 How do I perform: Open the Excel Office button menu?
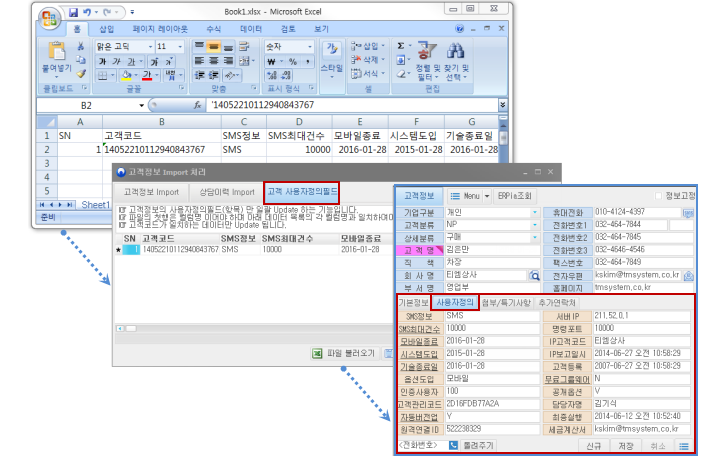tap(50, 19)
